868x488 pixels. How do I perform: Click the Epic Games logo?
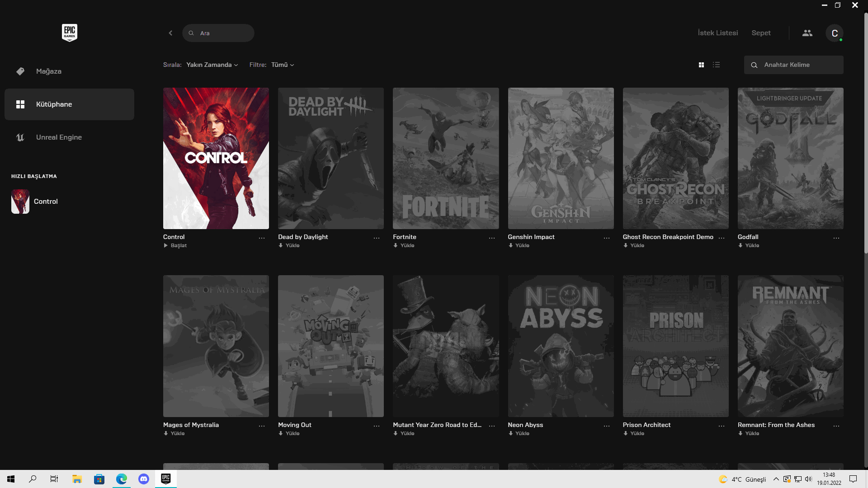70,33
